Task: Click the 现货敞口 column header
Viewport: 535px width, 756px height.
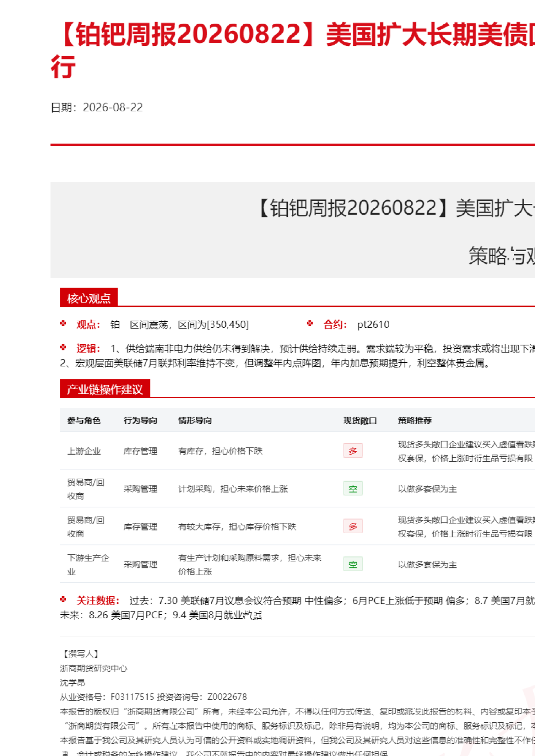Action: coord(360,420)
